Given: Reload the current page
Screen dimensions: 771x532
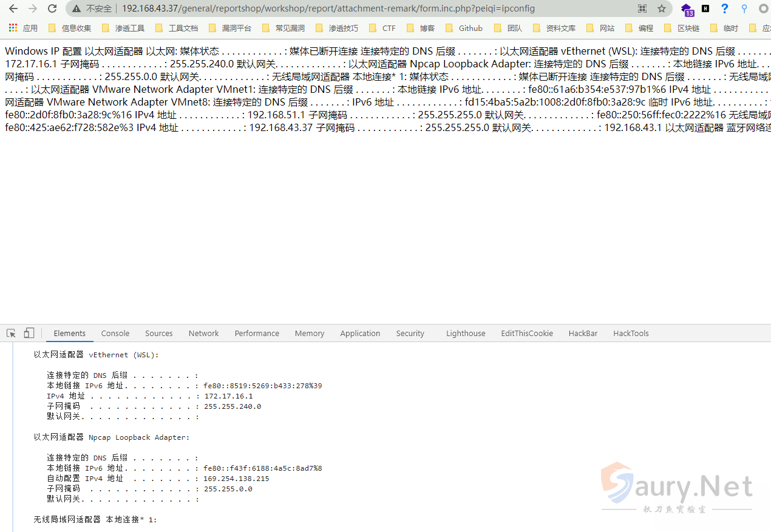Looking at the screenshot, I should click(52, 8).
